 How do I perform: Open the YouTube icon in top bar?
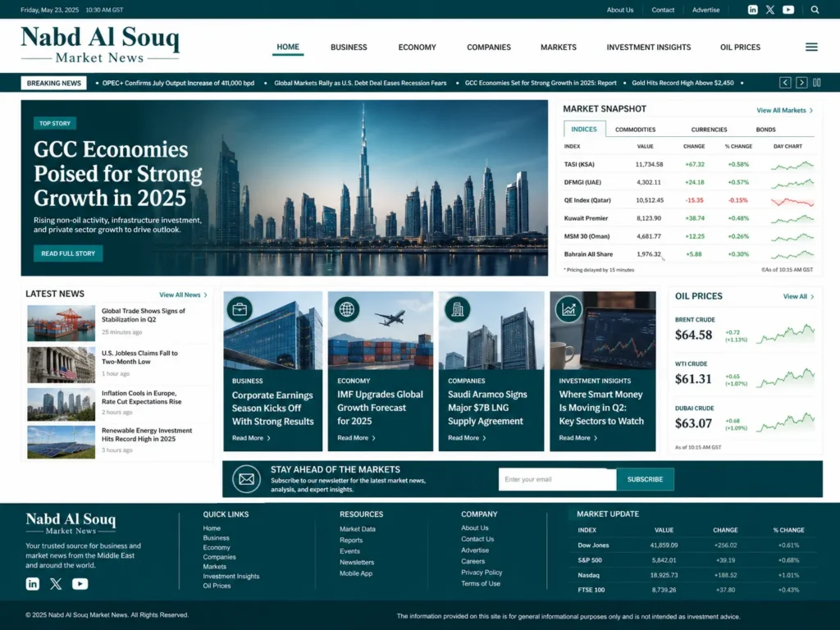click(788, 10)
